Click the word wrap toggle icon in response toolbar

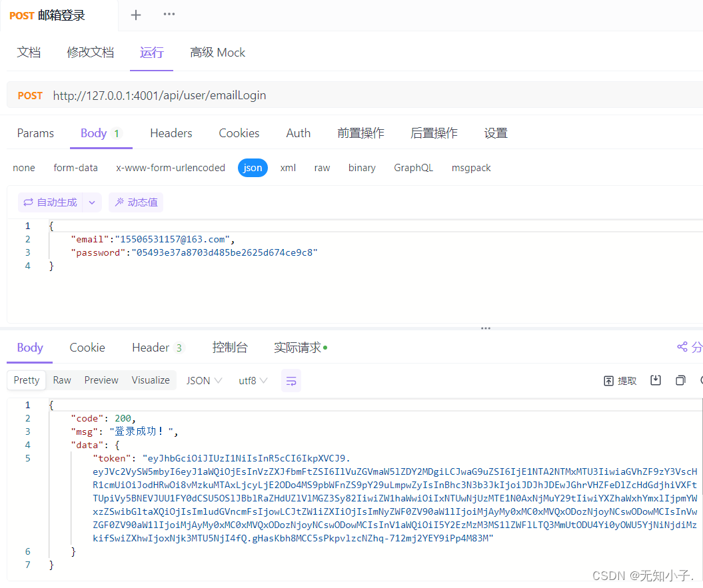(x=291, y=381)
